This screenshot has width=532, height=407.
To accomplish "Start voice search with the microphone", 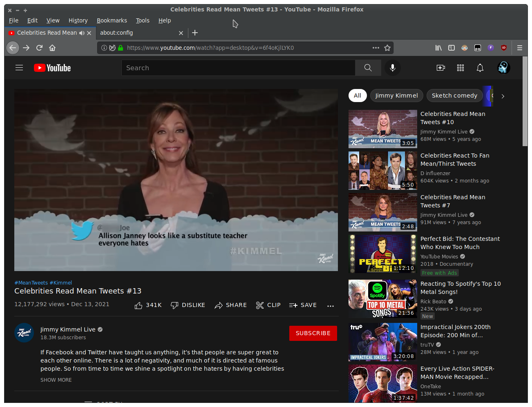I will click(x=393, y=68).
